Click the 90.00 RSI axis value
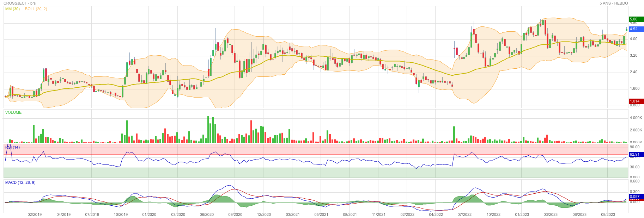644x218 pixels. pyautogui.click(x=634, y=147)
